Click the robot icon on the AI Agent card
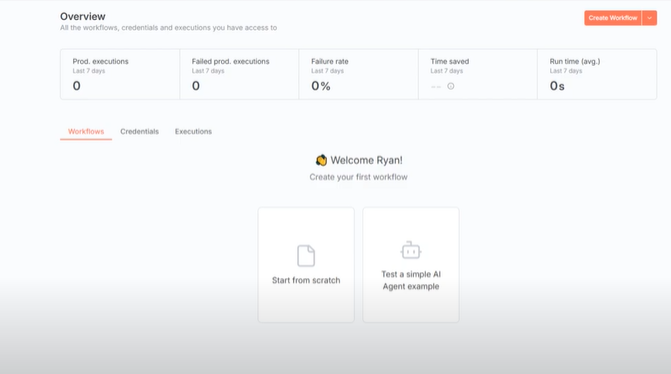The height and width of the screenshot is (374, 671). pyautogui.click(x=411, y=250)
